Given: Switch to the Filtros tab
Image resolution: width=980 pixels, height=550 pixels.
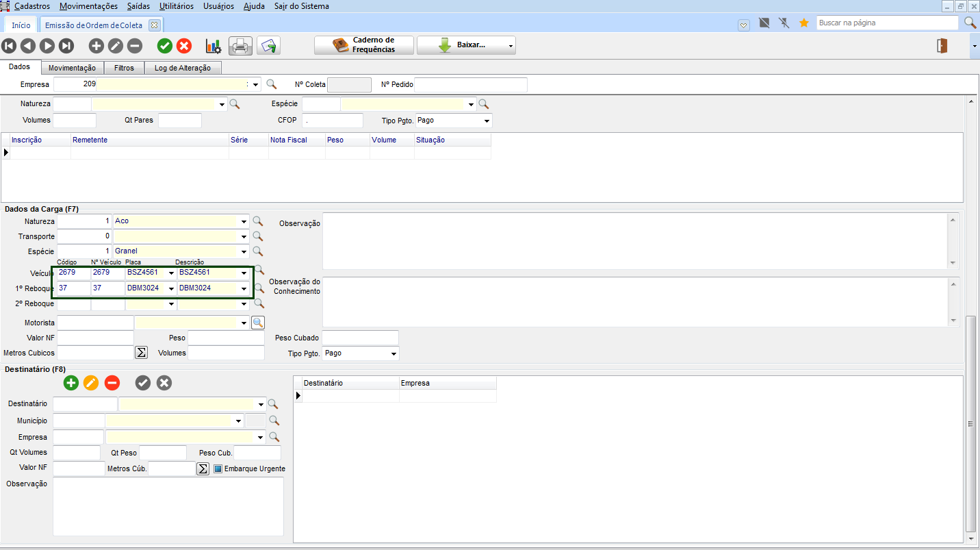Looking at the screenshot, I should tap(124, 68).
